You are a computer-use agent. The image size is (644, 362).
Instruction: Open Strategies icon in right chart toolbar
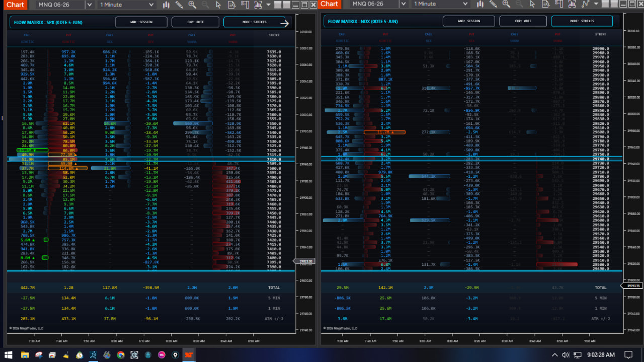pyautogui.click(x=585, y=5)
